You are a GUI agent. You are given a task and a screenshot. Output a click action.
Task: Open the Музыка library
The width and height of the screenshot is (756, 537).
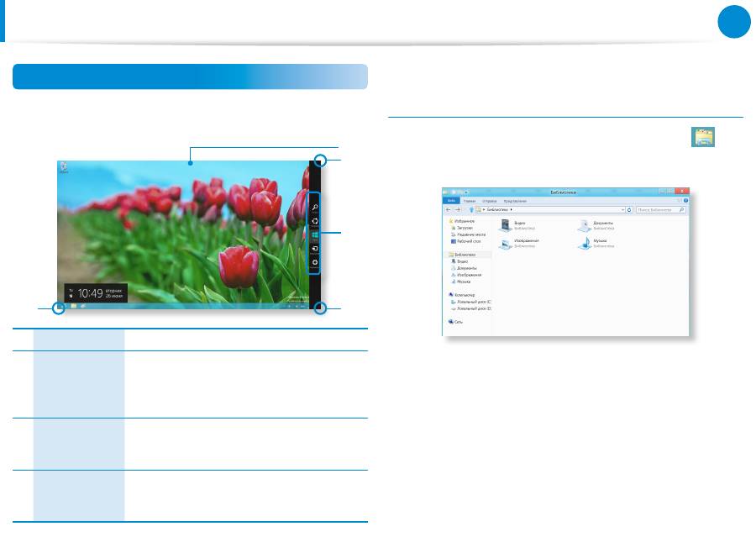point(585,243)
